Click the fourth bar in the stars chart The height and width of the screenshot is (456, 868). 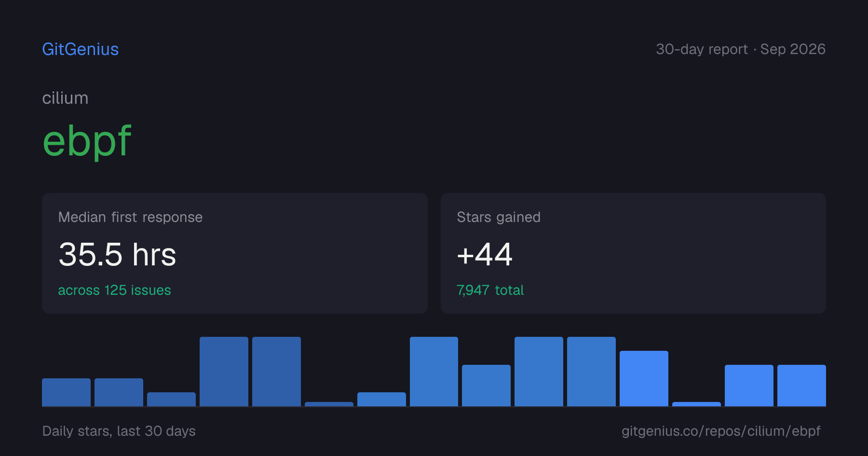pyautogui.click(x=224, y=372)
